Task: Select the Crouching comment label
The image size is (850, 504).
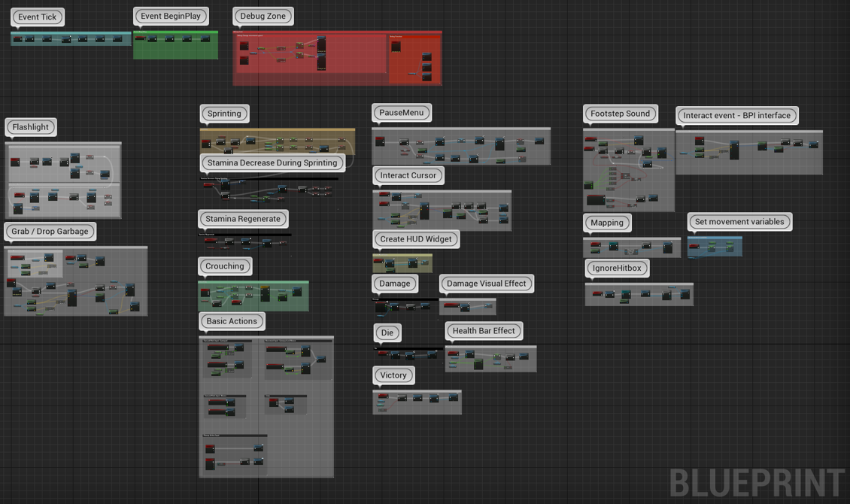Action: click(x=225, y=266)
